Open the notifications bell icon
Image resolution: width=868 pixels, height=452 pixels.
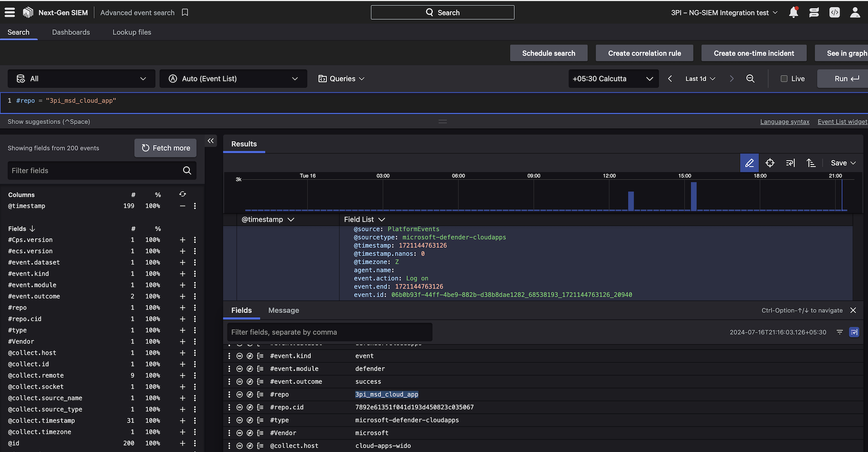pyautogui.click(x=793, y=13)
